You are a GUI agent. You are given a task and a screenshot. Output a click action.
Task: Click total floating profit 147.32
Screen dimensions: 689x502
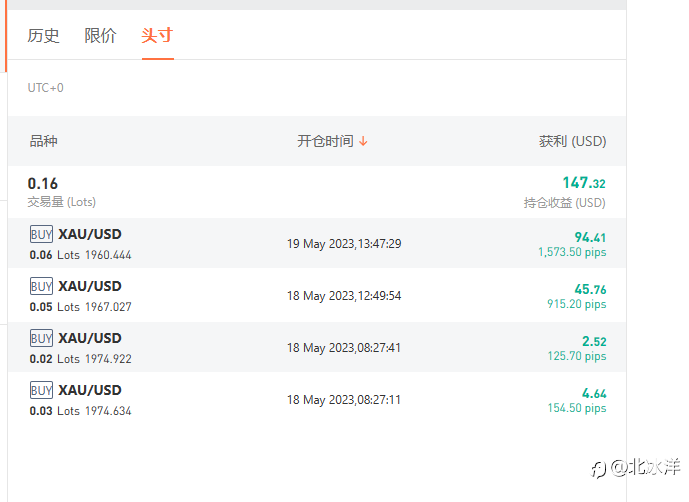tap(583, 184)
